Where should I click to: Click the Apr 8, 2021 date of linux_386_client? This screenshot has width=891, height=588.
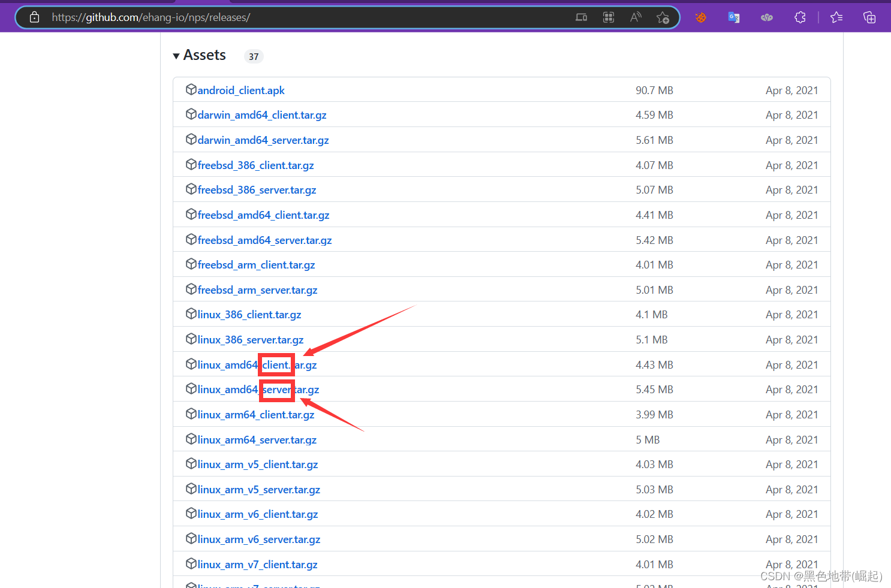coord(791,315)
